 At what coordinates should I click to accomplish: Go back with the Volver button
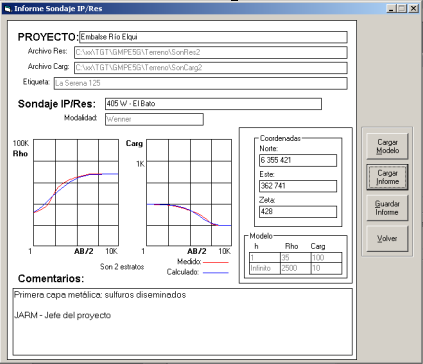[387, 239]
